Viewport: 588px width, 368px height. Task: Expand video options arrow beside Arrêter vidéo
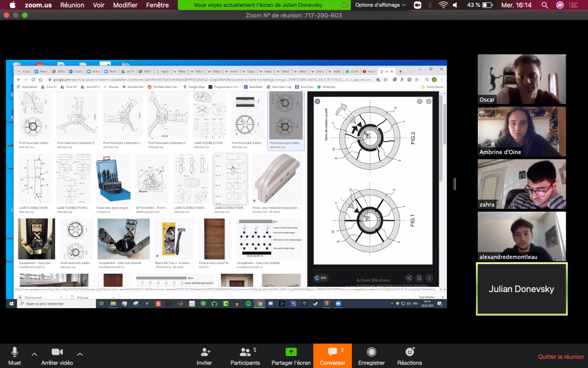pyautogui.click(x=79, y=354)
